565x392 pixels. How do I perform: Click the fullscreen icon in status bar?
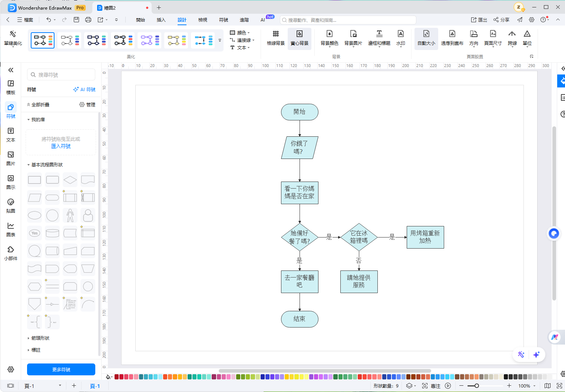click(559, 386)
